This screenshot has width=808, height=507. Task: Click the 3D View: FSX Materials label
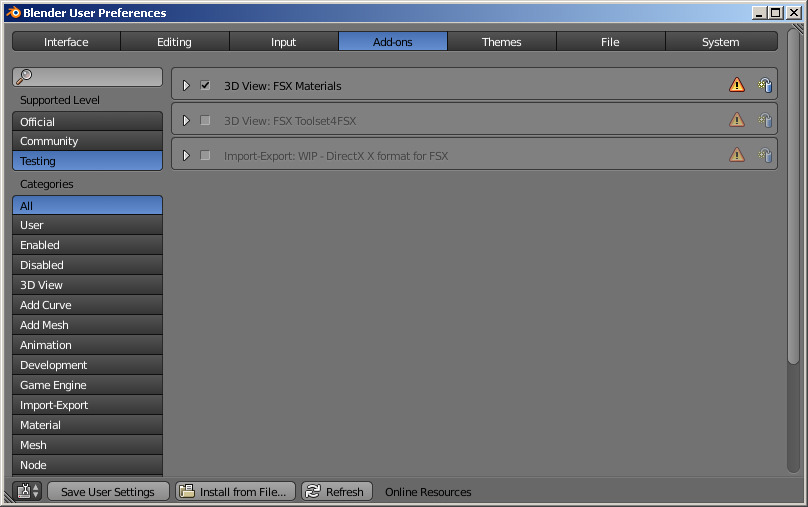click(282, 86)
